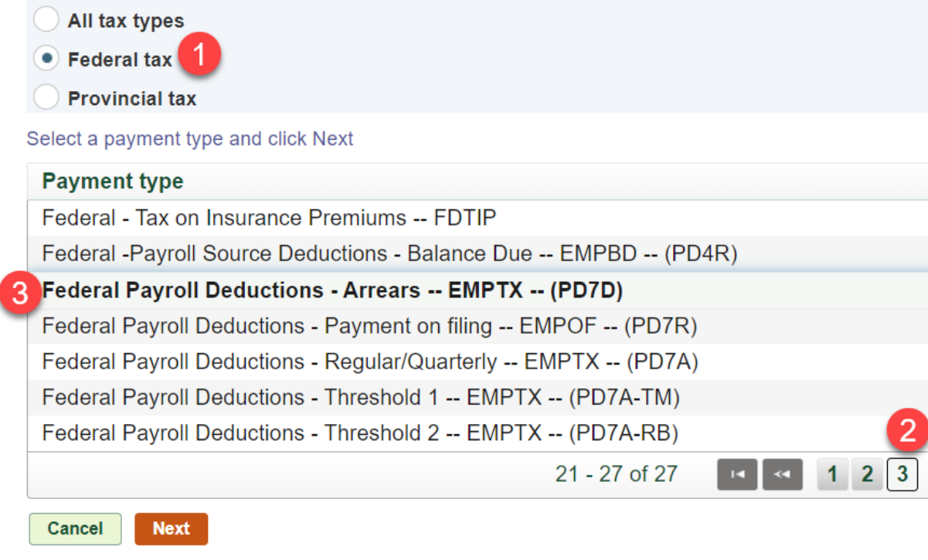Pick Threshold 1 PD7A-TM payment type
Viewport: 928px width, 560px height.
(x=478, y=398)
